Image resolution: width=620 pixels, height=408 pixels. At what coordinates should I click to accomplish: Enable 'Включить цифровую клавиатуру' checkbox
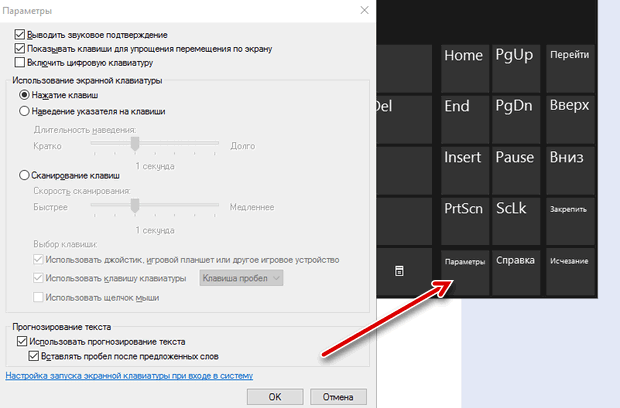(x=21, y=62)
